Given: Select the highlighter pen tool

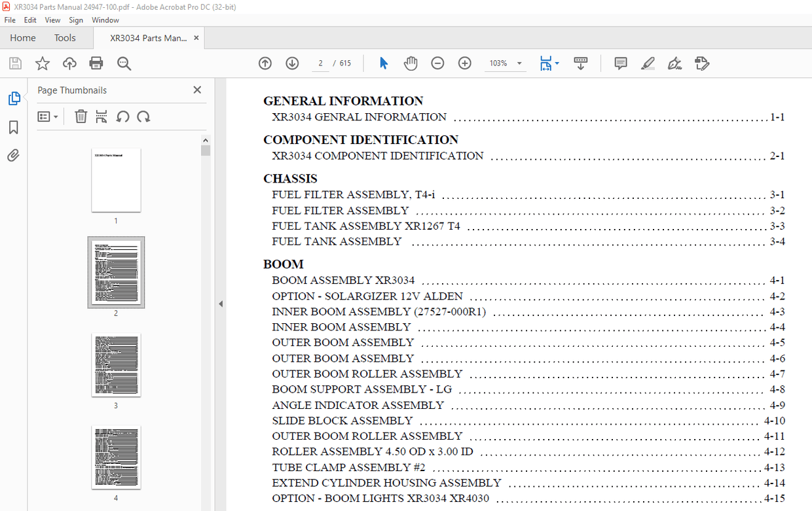Looking at the screenshot, I should (x=648, y=63).
